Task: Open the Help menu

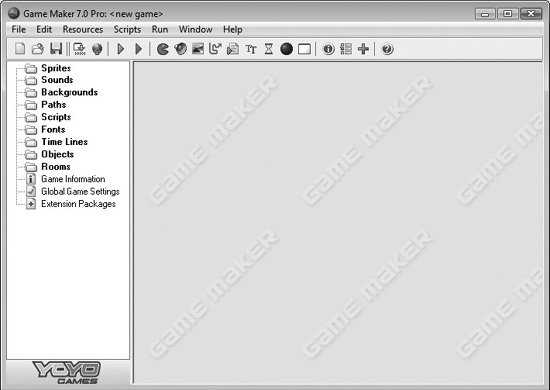Action: tap(233, 29)
